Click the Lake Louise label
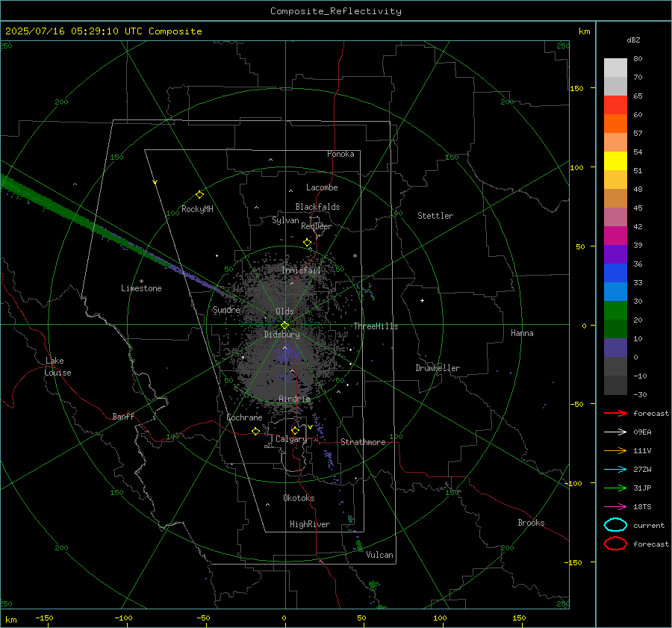672x628 pixels. (57, 367)
